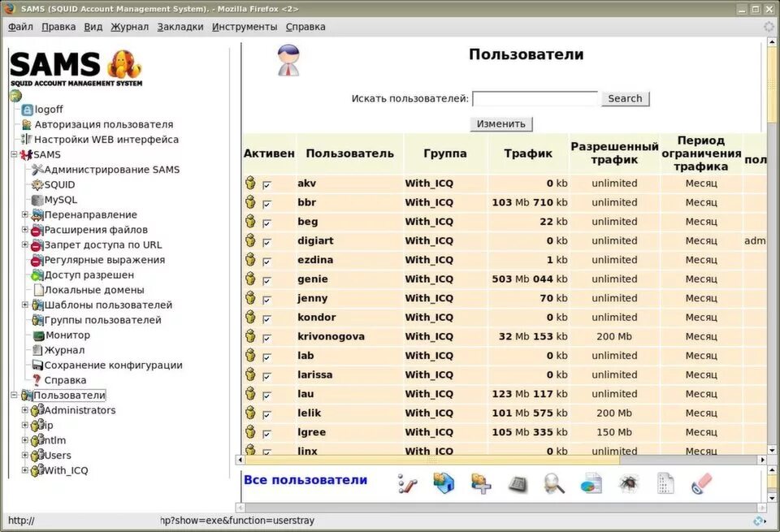Toggle the active checkbox for user krivonogova
Image resolution: width=780 pixels, height=532 pixels.
tap(267, 338)
